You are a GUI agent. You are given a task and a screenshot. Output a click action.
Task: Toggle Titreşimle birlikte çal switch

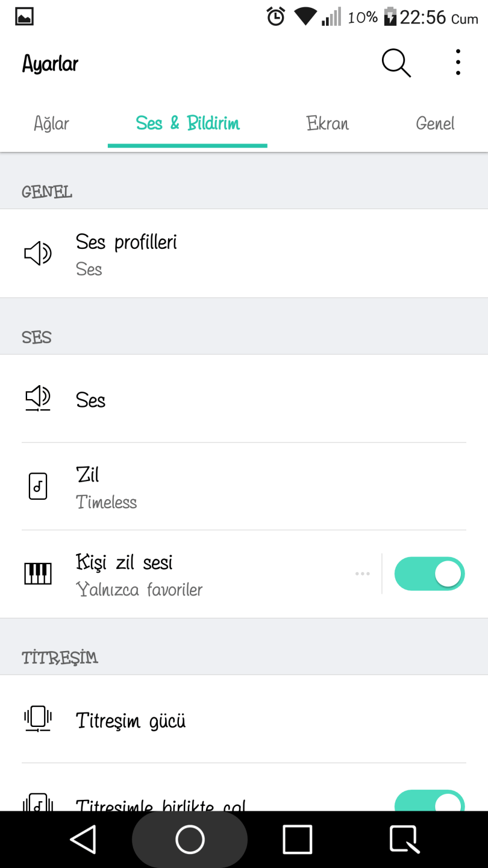429,802
